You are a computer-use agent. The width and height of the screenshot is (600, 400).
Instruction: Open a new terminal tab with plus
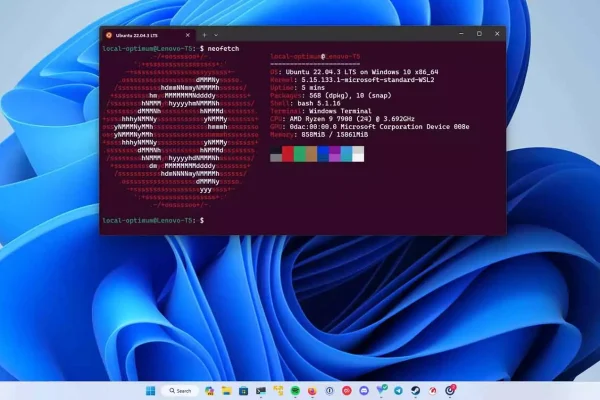(x=204, y=35)
